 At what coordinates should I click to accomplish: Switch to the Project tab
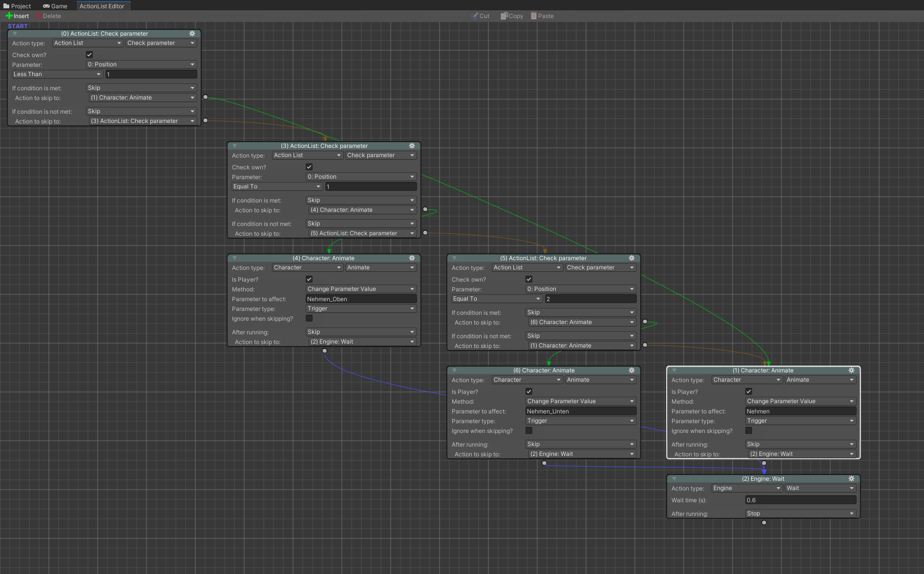coord(17,6)
